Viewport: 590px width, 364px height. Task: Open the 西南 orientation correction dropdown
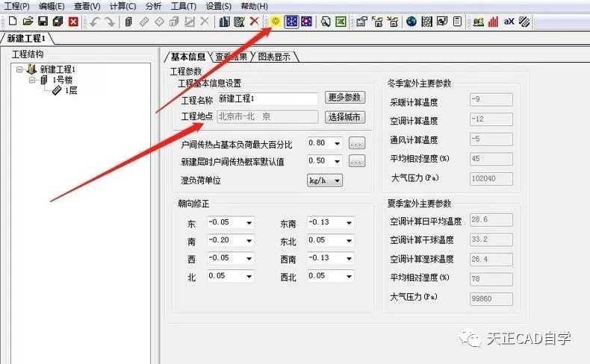(x=350, y=258)
